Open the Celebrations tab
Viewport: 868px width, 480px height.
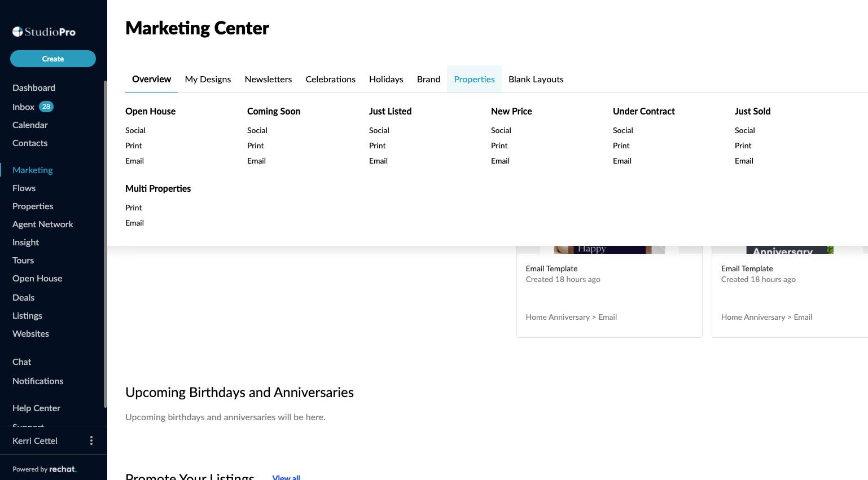[331, 79]
